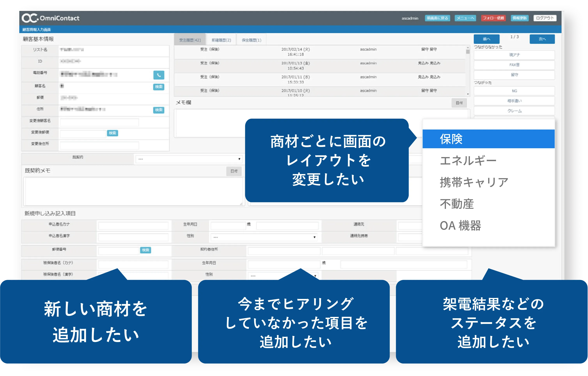Select history row dated 2017/01/11 (水)
588x376 pixels.
[320, 79]
